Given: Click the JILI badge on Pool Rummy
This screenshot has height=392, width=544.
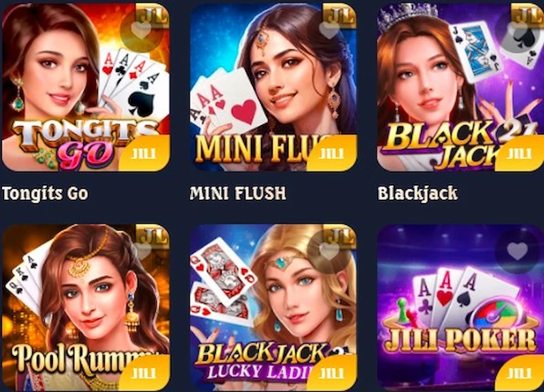Looking at the screenshot, I should coord(144,373).
